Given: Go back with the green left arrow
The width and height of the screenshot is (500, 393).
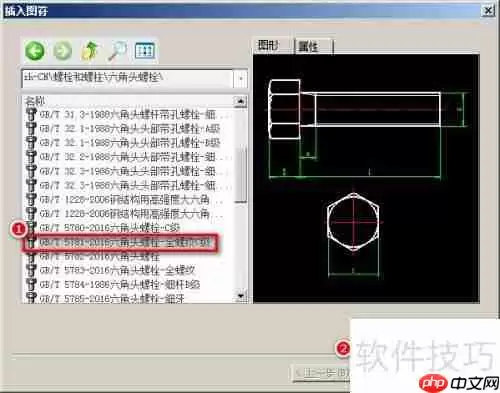Looking at the screenshot, I should click(35, 51).
